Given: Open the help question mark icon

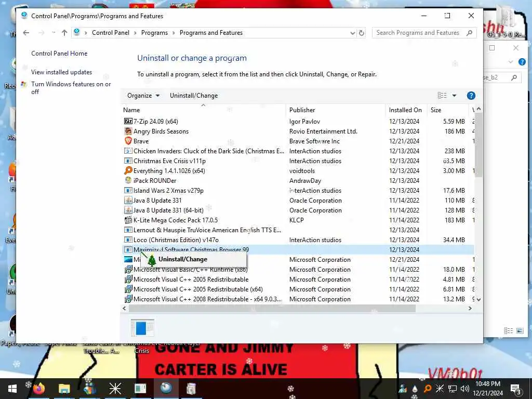Looking at the screenshot, I should [x=471, y=96].
